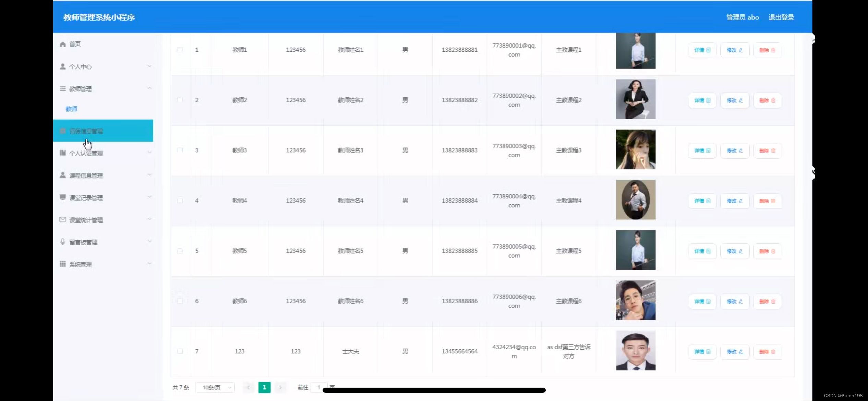Select checkbox for row 教师3
Image resolution: width=868 pixels, height=401 pixels.
[180, 150]
